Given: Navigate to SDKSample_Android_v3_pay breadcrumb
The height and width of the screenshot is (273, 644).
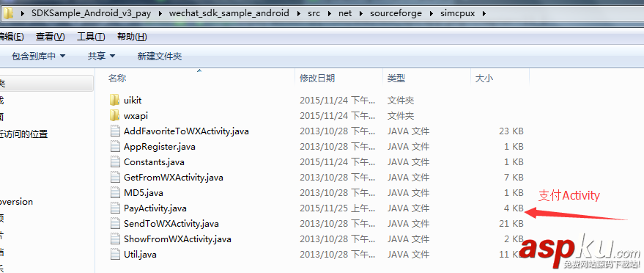Looking at the screenshot, I should [x=91, y=13].
